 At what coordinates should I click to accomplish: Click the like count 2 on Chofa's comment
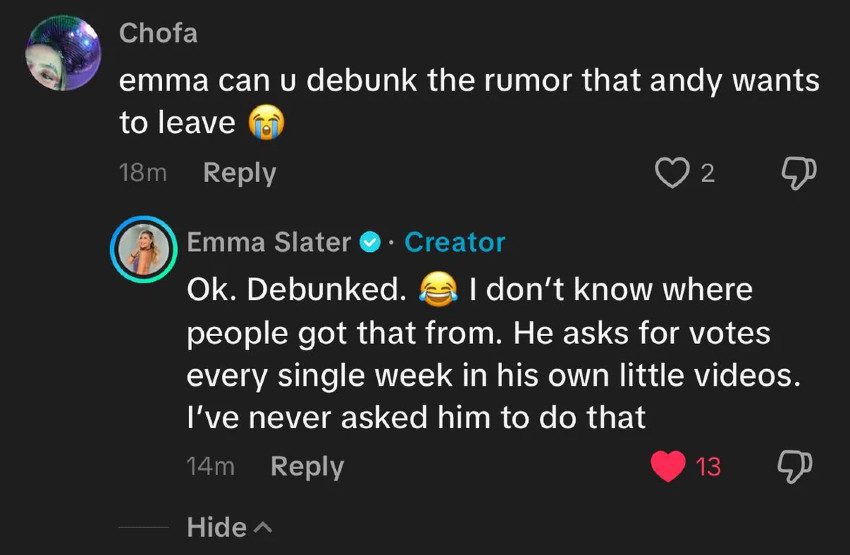tap(708, 174)
